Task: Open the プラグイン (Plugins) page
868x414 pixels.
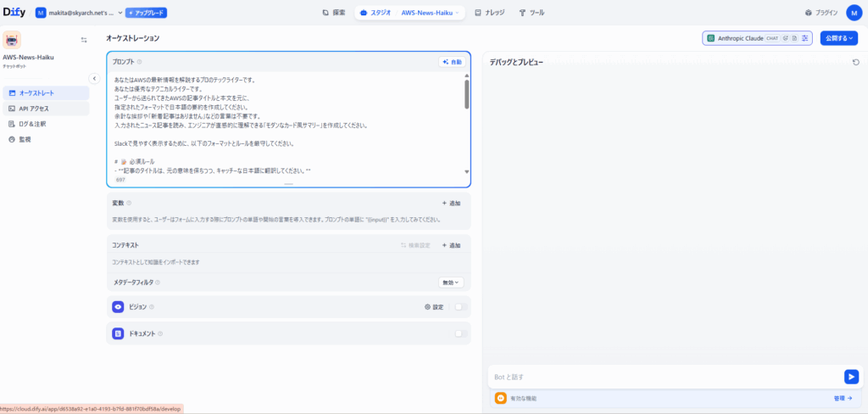Action: (821, 13)
